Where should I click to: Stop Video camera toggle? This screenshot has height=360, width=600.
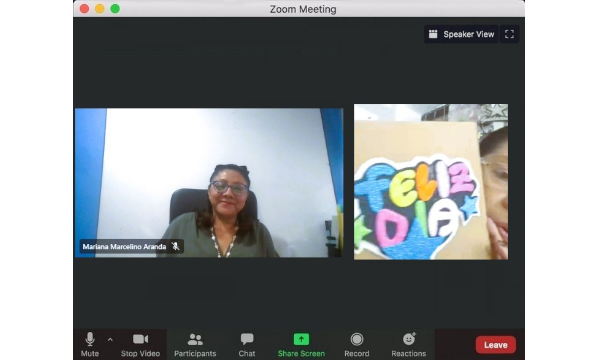point(140,344)
